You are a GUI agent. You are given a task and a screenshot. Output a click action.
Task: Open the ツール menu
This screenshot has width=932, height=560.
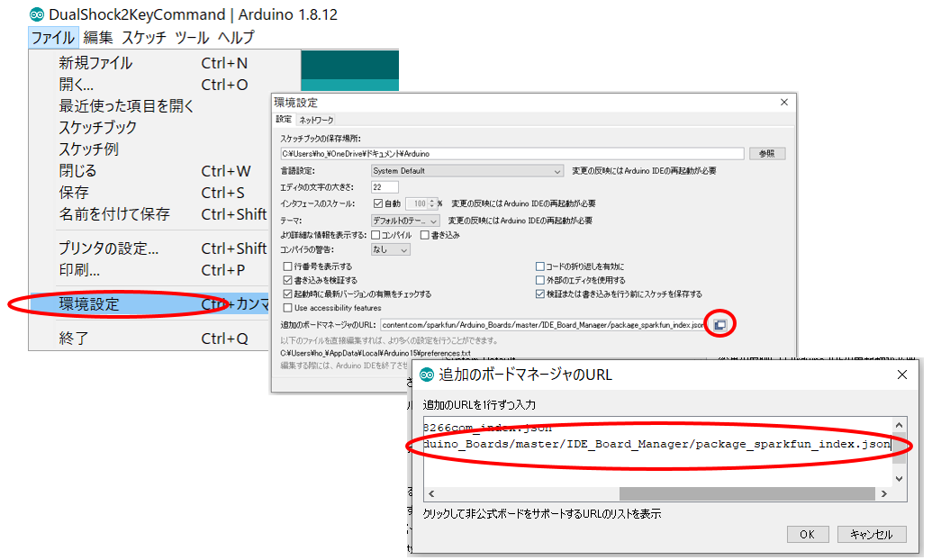[192, 38]
